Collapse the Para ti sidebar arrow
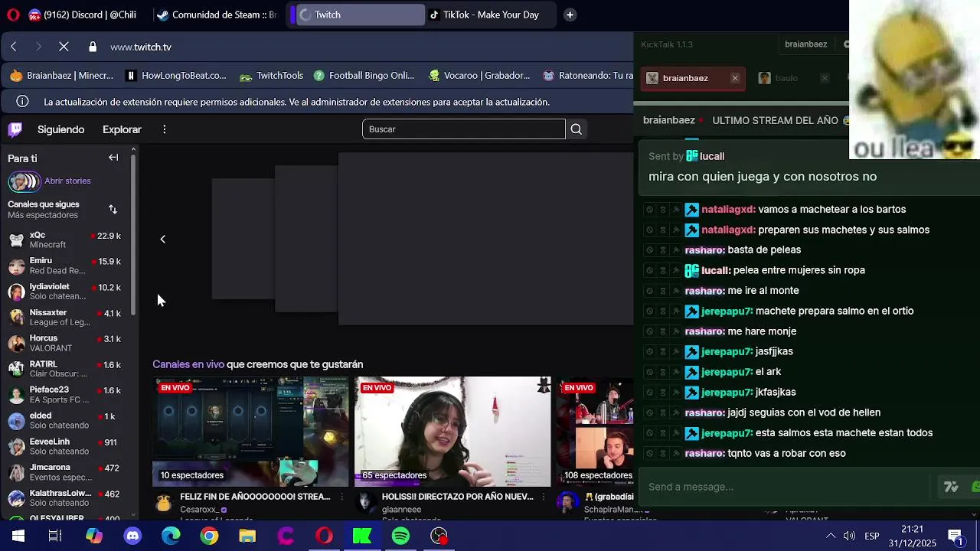Image resolution: width=980 pixels, height=551 pixels. coord(113,158)
